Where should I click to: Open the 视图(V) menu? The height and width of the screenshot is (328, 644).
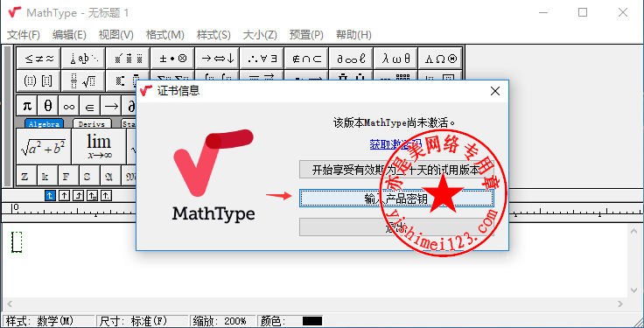(x=116, y=35)
